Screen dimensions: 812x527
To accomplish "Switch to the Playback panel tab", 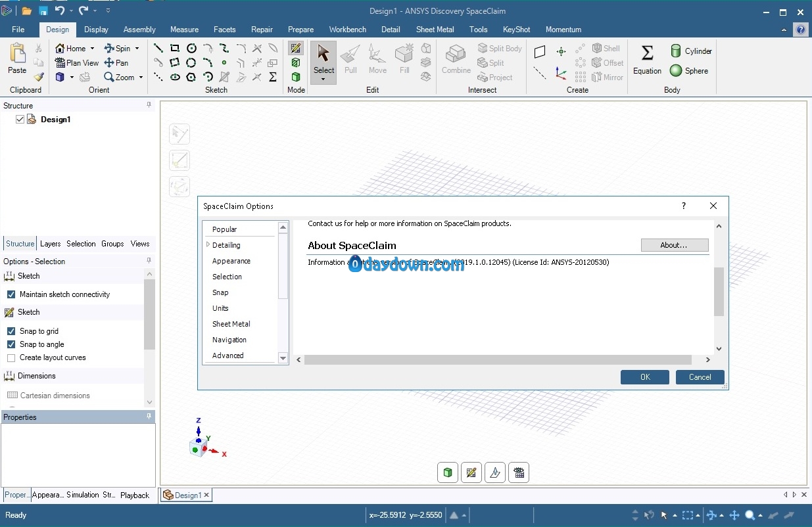I will [135, 495].
